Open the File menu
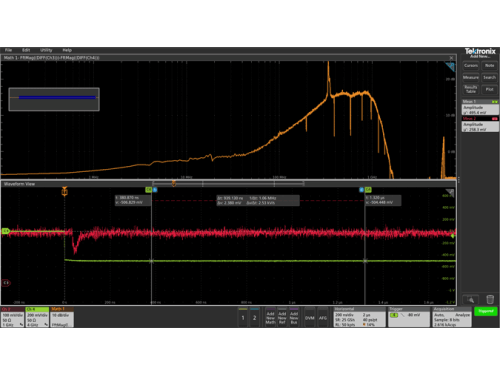500x375 pixels. (8, 50)
